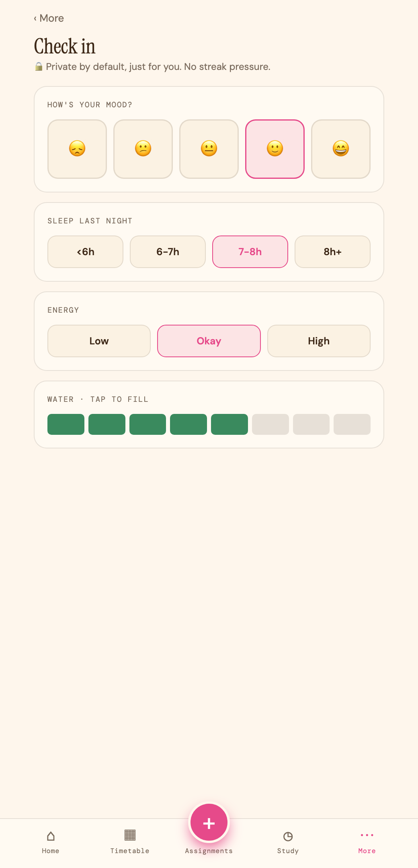Viewport: 418px width, 868px height.
Task: Select the <6h sleep option
Action: tap(85, 252)
